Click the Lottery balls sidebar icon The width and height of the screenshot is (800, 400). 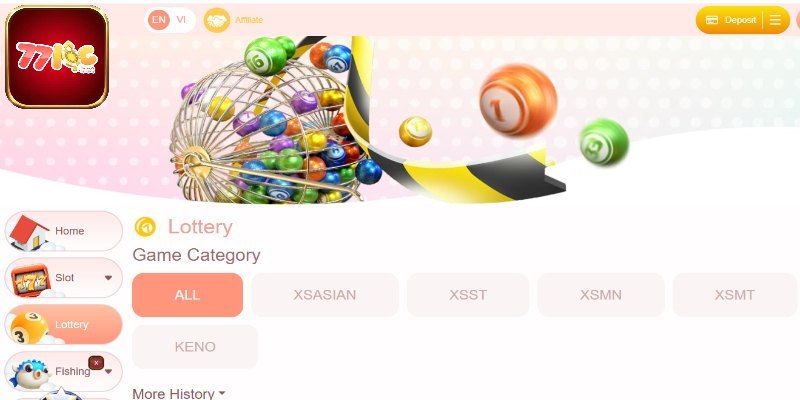28,327
